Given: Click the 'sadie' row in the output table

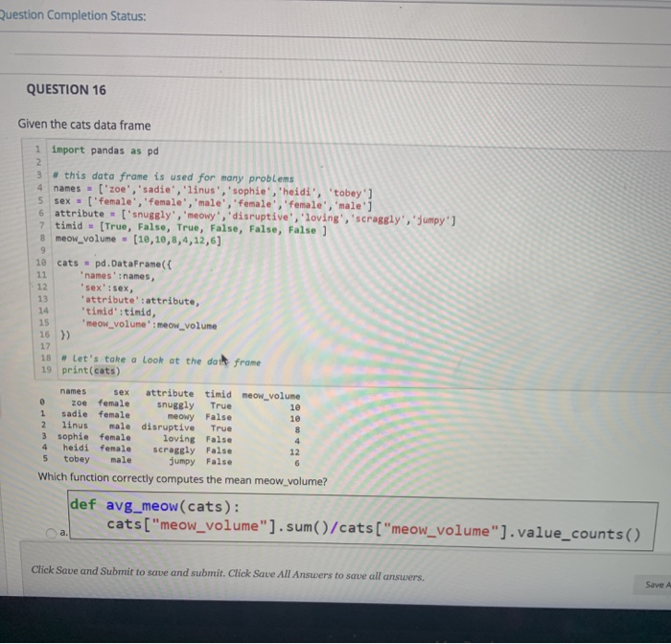Looking at the screenshot, I should point(170,416).
